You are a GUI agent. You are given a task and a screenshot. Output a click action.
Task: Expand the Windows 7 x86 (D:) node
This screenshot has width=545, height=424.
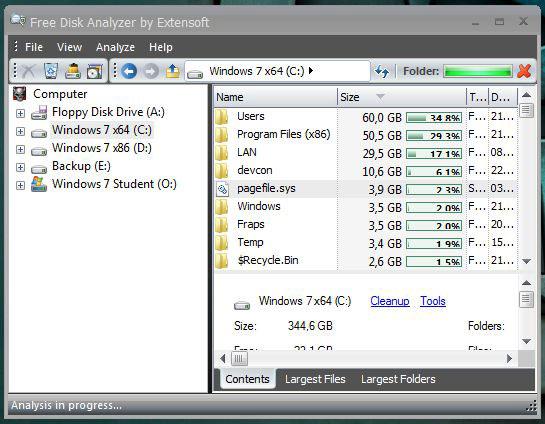pos(21,149)
